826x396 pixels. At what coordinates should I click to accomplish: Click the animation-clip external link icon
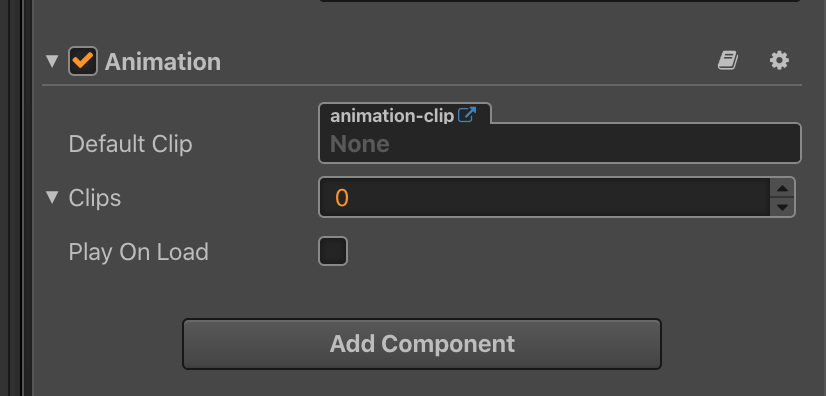coord(467,115)
